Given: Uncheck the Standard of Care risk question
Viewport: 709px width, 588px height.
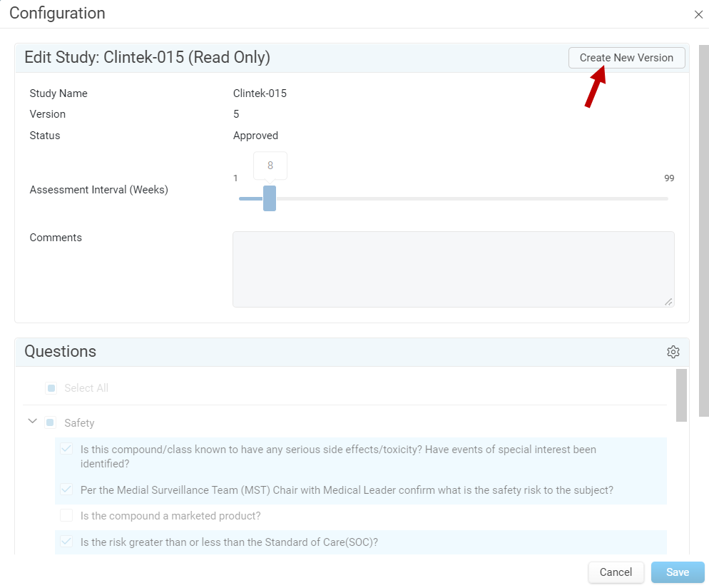Looking at the screenshot, I should 66,541.
